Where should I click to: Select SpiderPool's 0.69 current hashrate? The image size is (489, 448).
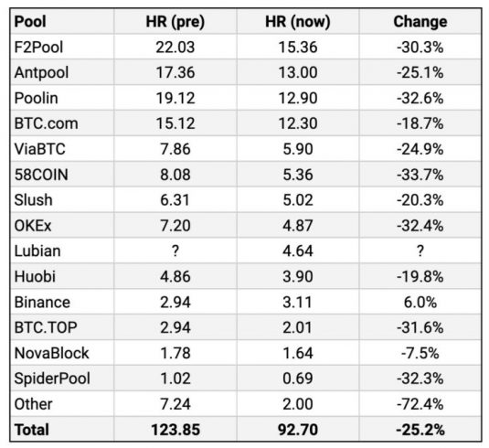298,379
